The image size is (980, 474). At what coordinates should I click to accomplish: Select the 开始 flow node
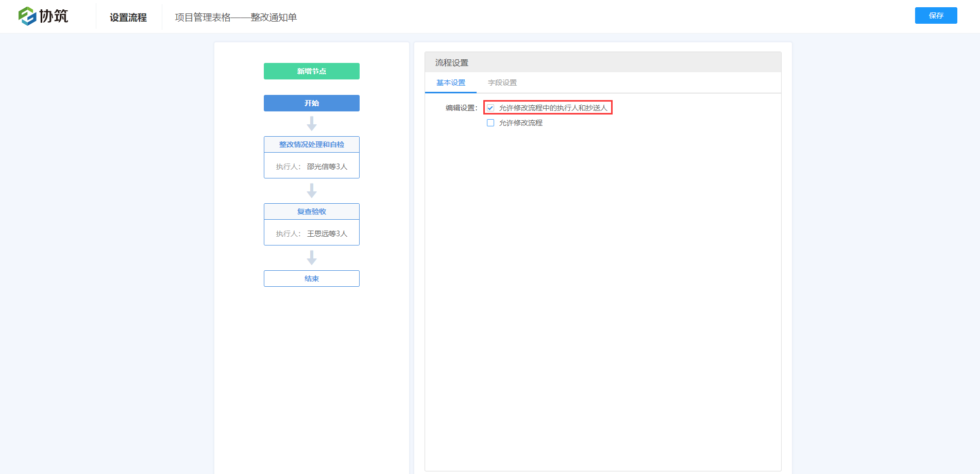(x=312, y=103)
